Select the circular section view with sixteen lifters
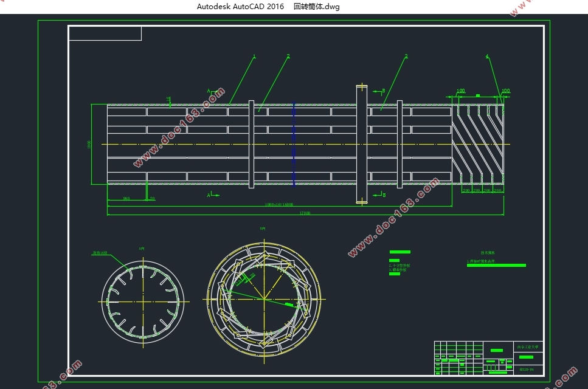The height and width of the screenshot is (389, 588). coord(143,301)
